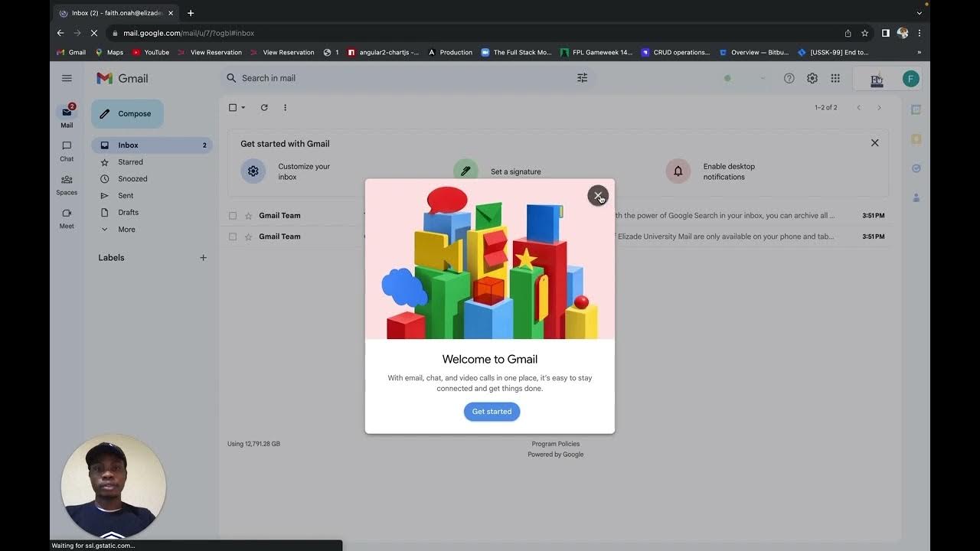Dismiss the Get started with Gmail panel
980x551 pixels.
point(874,143)
